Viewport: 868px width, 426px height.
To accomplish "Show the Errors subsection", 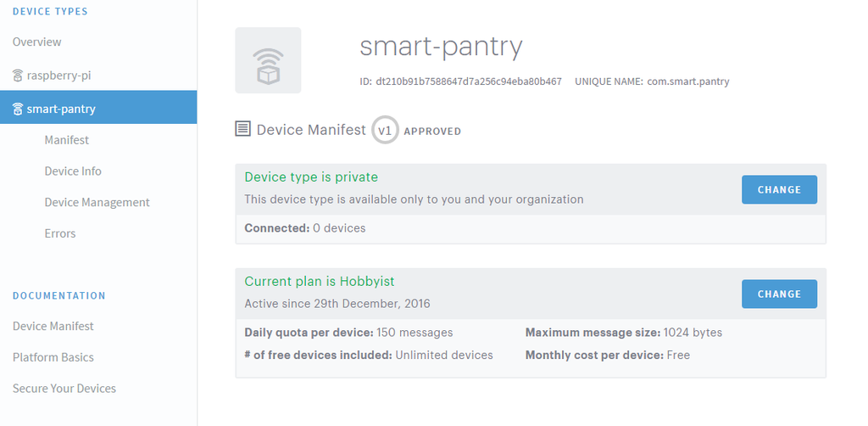I will pyautogui.click(x=59, y=233).
